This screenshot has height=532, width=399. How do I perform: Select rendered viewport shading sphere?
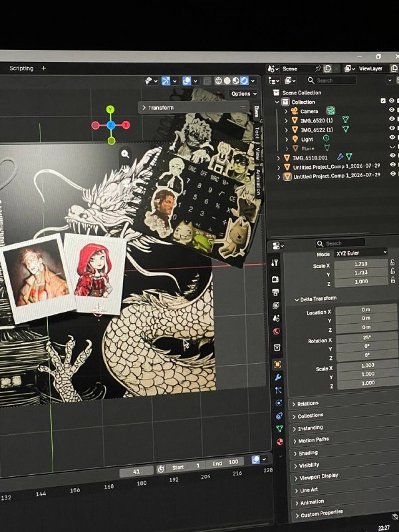point(244,80)
